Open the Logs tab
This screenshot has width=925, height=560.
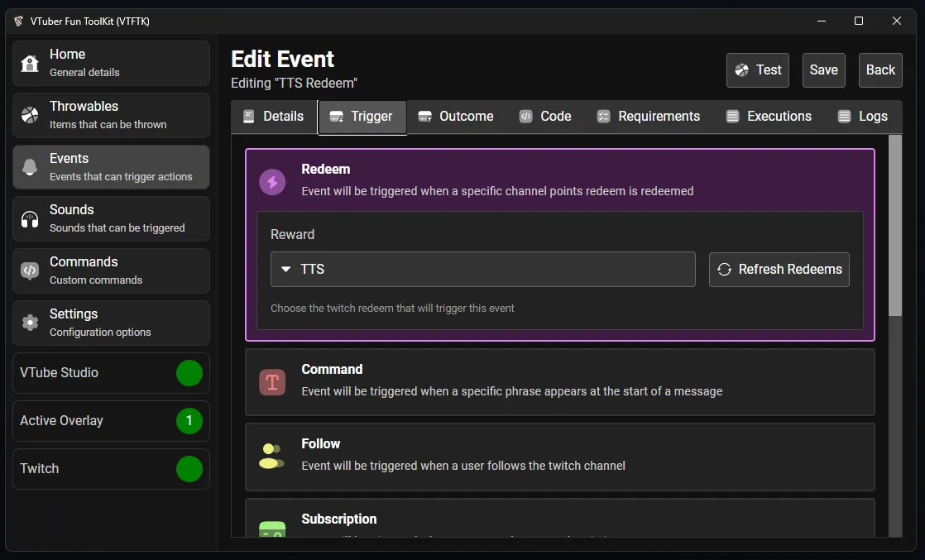(x=862, y=117)
